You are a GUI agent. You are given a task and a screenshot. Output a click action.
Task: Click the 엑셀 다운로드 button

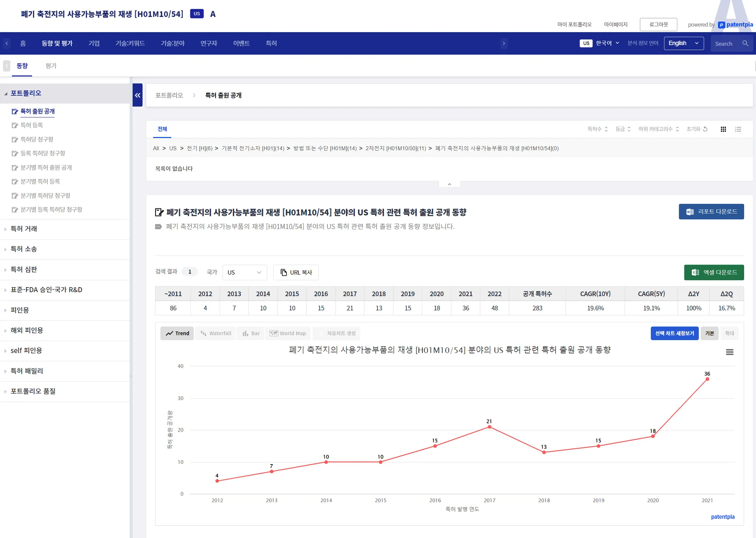point(714,273)
